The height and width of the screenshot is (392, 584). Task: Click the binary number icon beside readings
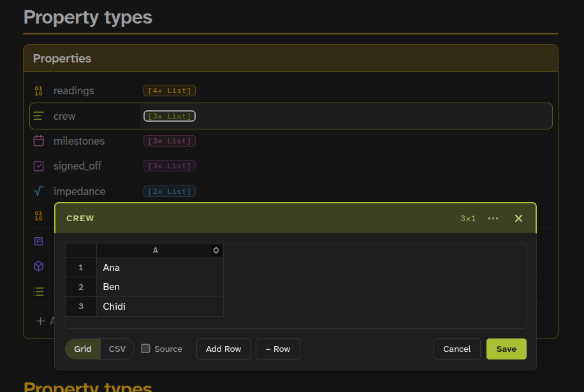[x=39, y=91]
